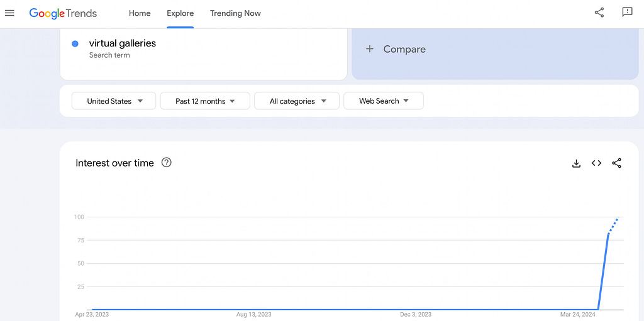This screenshot has height=321, width=644.
Task: Open the Trending Now tab
Action: (x=235, y=13)
